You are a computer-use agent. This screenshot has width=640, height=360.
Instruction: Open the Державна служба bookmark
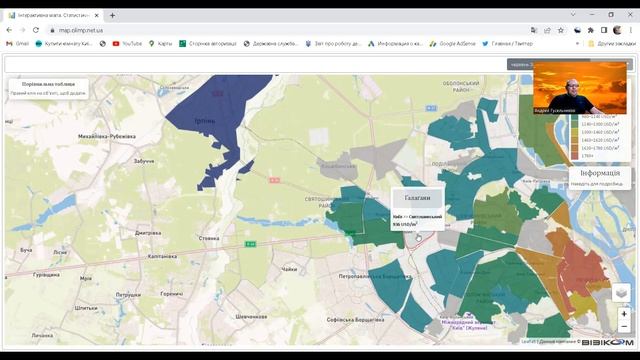coord(271,43)
